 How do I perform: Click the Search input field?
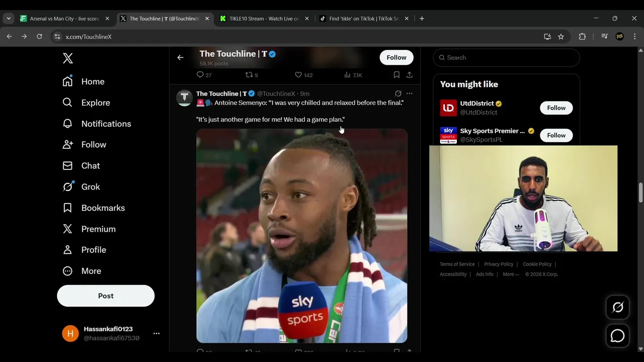click(x=506, y=57)
